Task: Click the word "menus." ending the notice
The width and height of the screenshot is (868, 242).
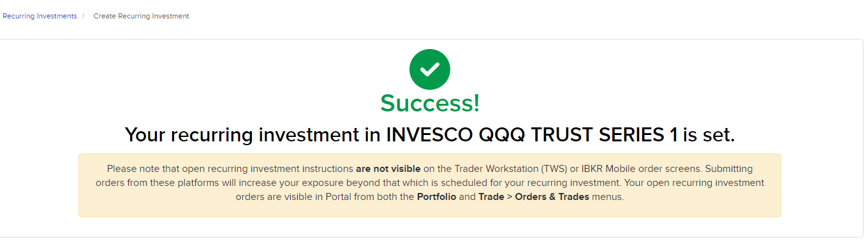Action: coord(608,197)
